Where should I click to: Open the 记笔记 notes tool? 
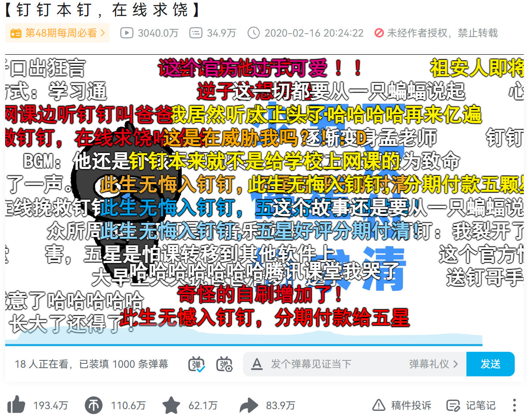coord(471,405)
